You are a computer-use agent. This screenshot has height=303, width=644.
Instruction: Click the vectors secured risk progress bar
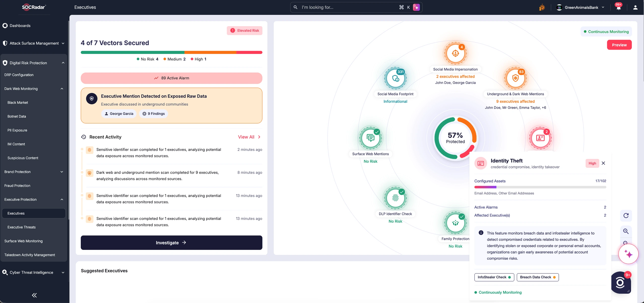[x=171, y=52]
